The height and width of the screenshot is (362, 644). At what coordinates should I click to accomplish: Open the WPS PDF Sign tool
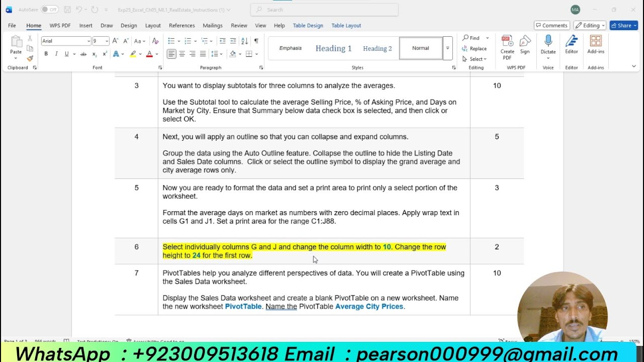tap(525, 45)
